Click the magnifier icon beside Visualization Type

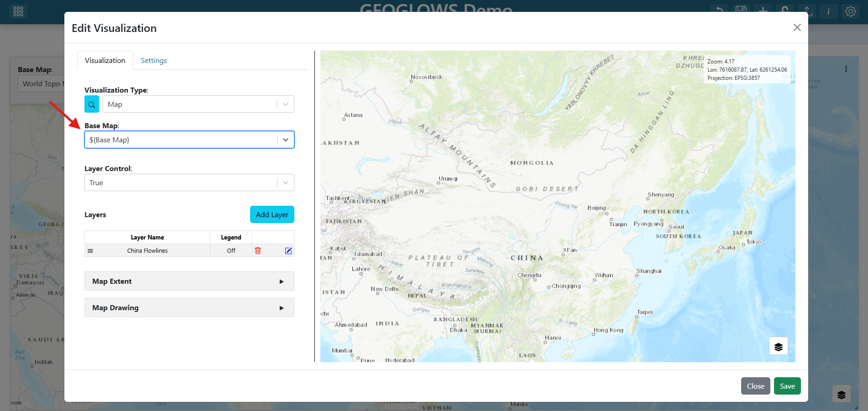tap(92, 104)
